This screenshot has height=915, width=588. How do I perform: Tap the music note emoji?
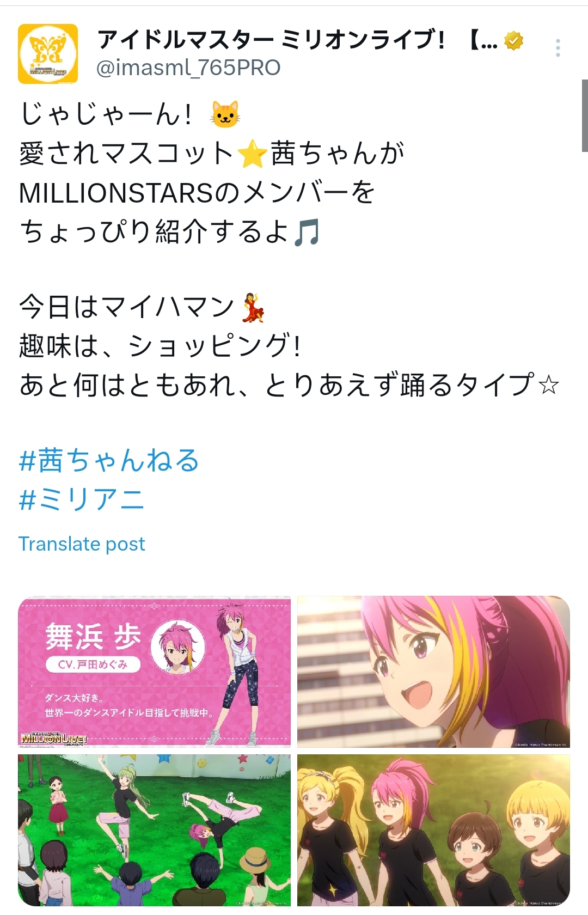tap(307, 233)
